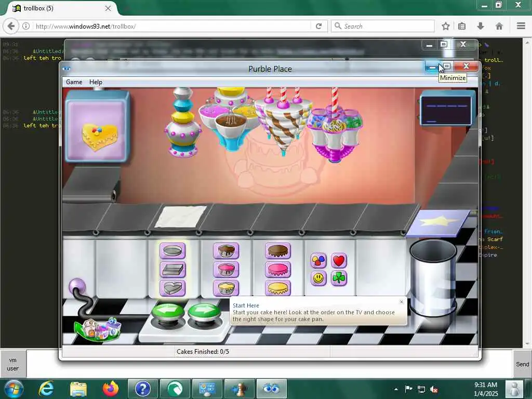Open the browser hamburger menu

click(521, 26)
